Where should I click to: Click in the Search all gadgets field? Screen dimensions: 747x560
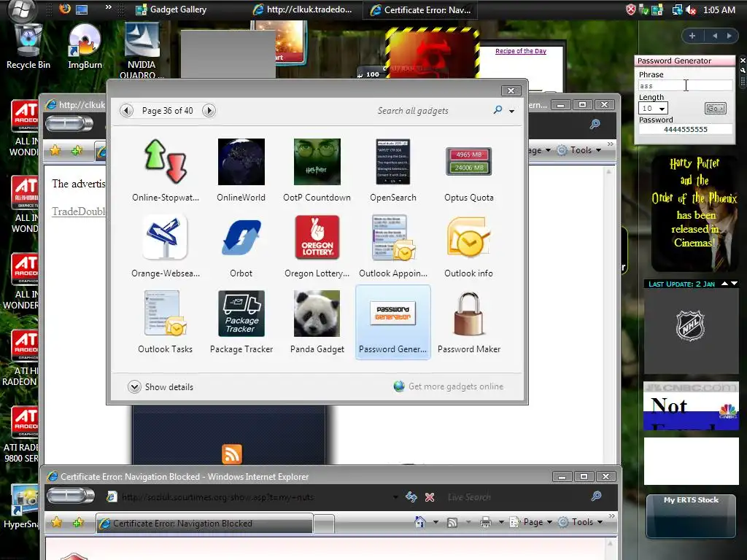431,111
